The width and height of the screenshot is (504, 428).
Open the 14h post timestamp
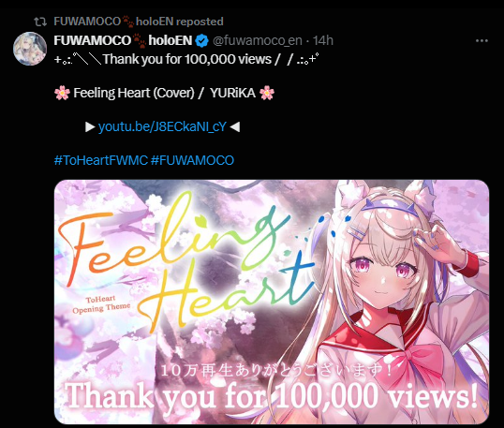[x=322, y=41]
